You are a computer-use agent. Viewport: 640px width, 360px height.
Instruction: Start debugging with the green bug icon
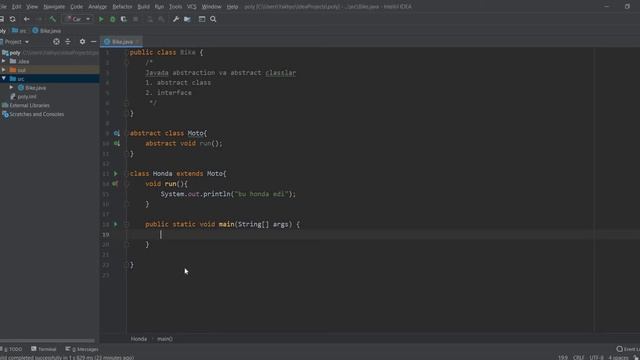113,19
